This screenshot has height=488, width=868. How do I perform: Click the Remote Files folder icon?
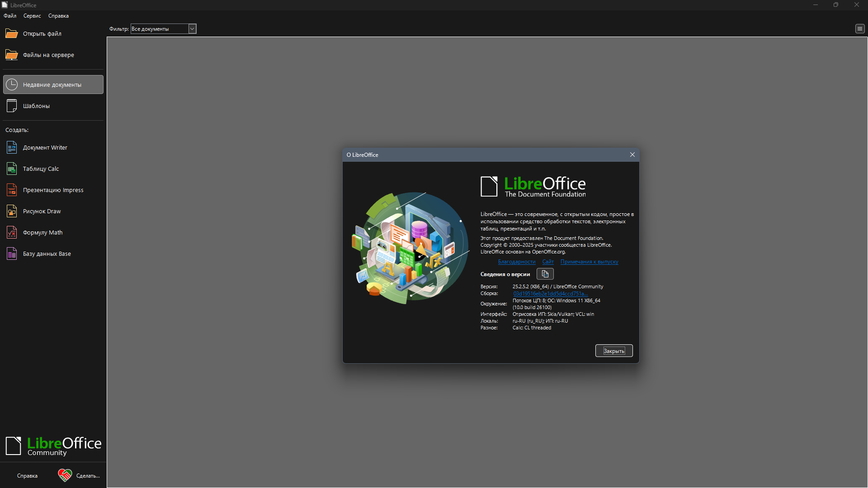[11, 55]
